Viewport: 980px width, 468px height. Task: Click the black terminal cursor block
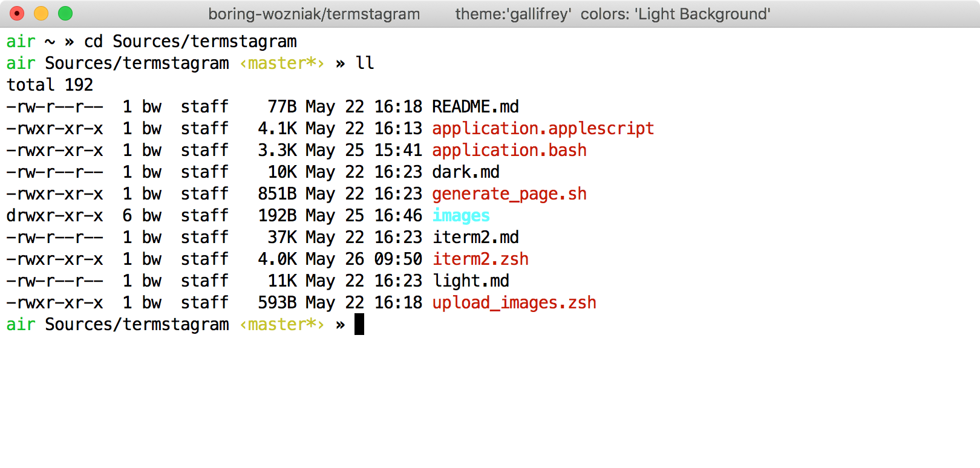pyautogui.click(x=359, y=325)
